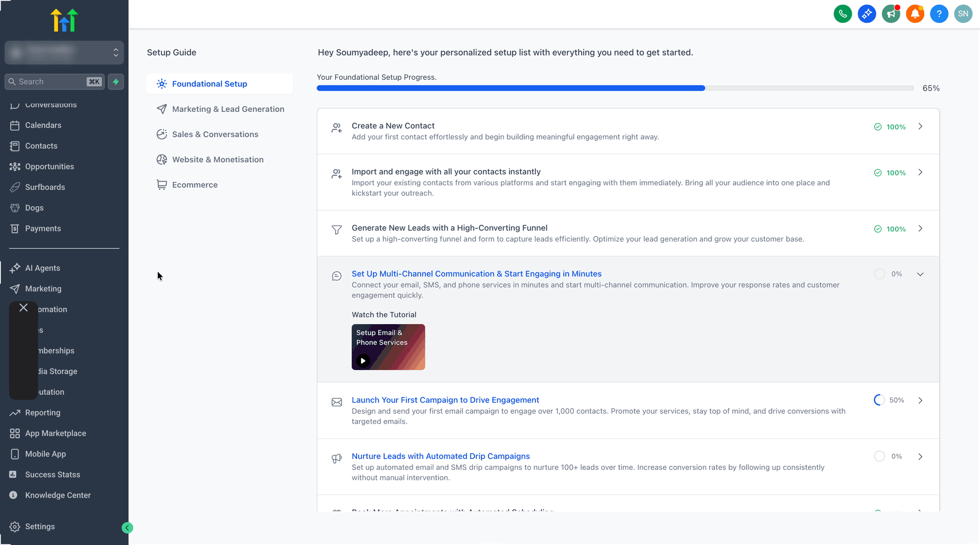This screenshot has width=980, height=545.
Task: Expand the Set Up Multi-Channel Communication task
Action: click(920, 274)
